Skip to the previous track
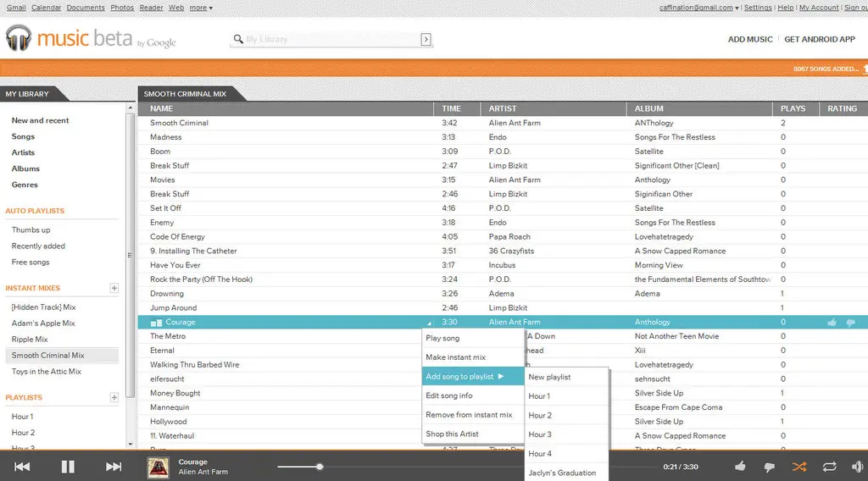The height and width of the screenshot is (481, 868). 23,467
